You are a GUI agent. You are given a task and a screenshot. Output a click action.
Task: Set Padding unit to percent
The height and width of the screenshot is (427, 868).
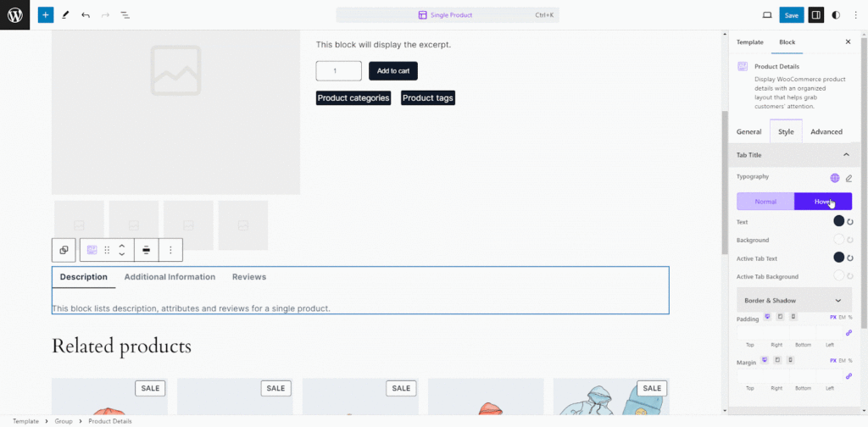coord(849,317)
